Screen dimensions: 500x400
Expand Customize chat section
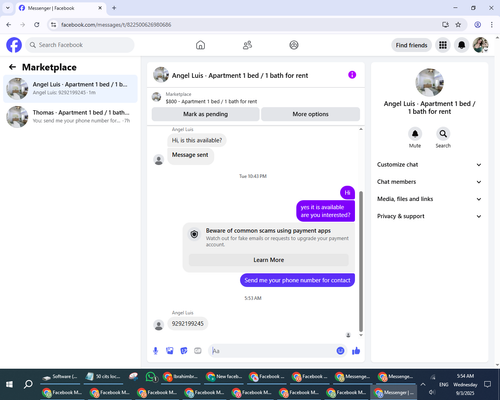tap(429, 165)
